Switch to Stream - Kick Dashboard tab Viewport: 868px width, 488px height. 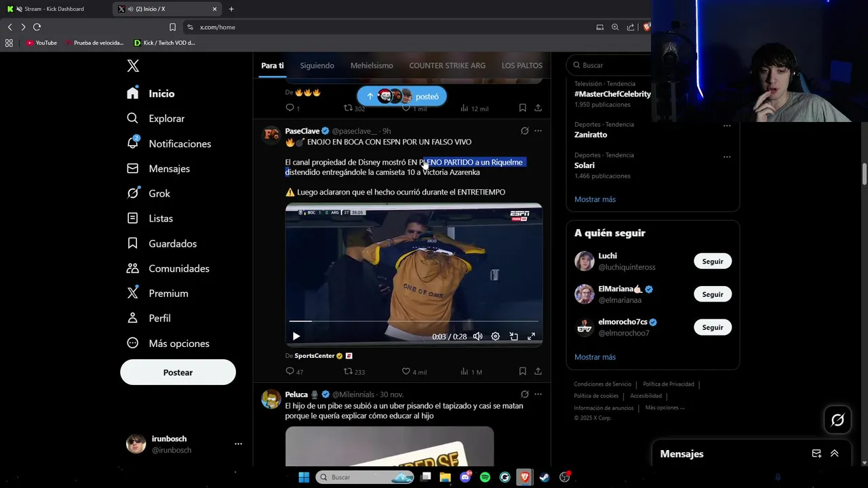pos(56,9)
